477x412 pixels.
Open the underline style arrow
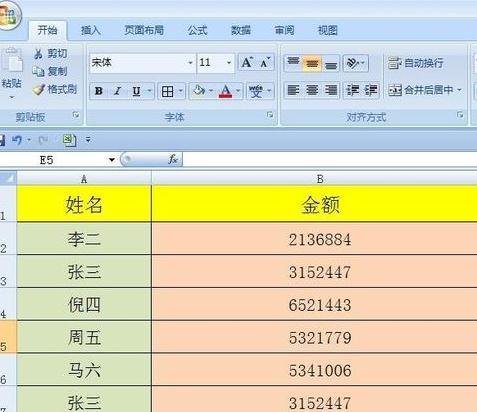(150, 91)
